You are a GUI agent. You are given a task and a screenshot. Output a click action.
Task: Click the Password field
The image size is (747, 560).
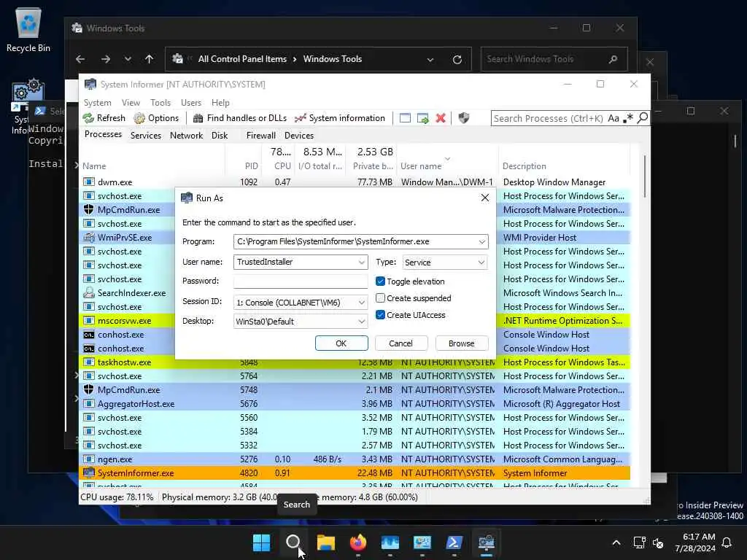coord(301,281)
